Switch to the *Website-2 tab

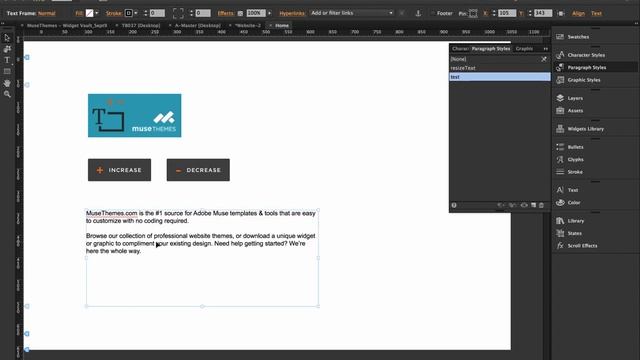(x=248, y=25)
